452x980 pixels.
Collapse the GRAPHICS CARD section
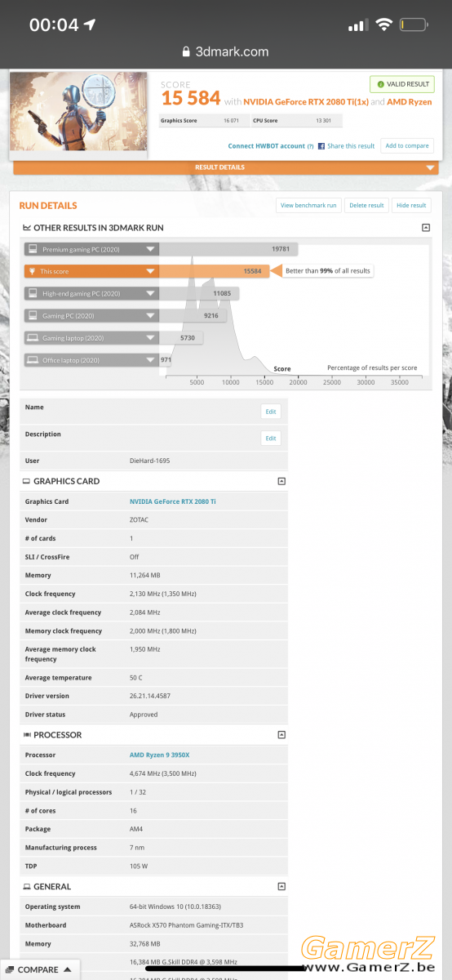pos(281,481)
